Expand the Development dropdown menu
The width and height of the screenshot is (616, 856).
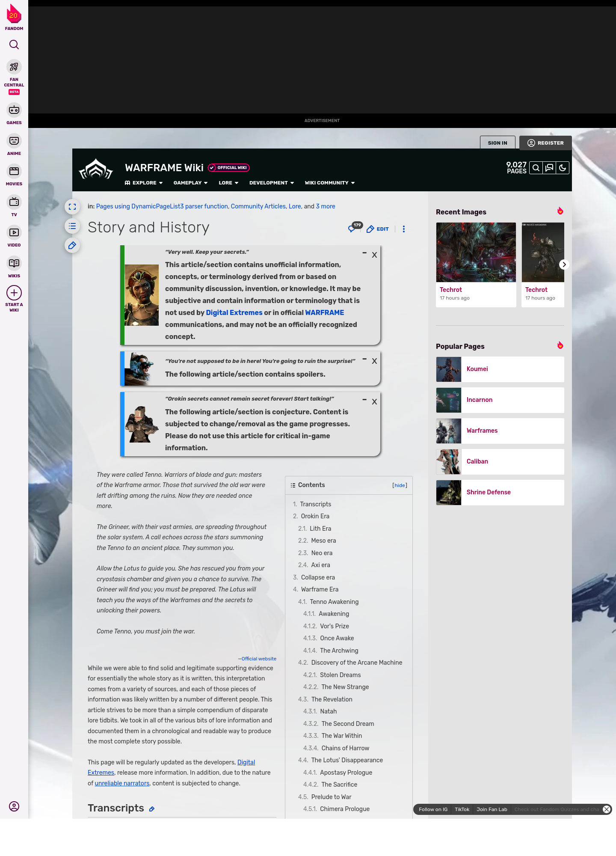click(272, 183)
